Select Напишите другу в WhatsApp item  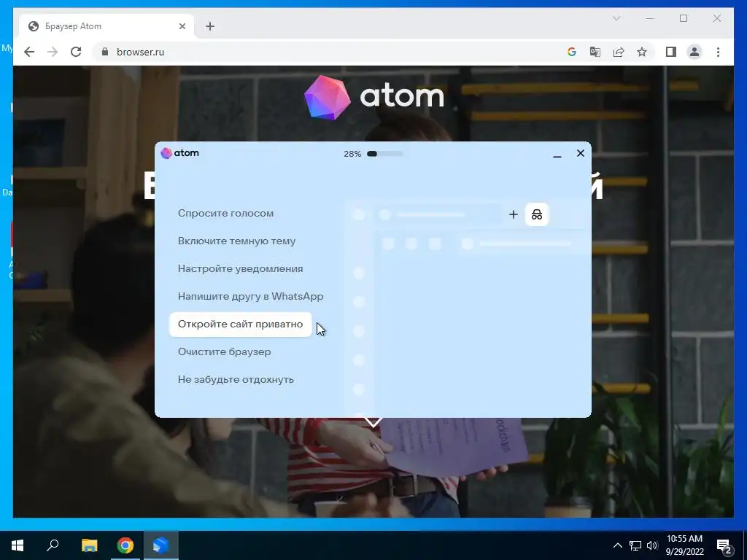(x=251, y=296)
